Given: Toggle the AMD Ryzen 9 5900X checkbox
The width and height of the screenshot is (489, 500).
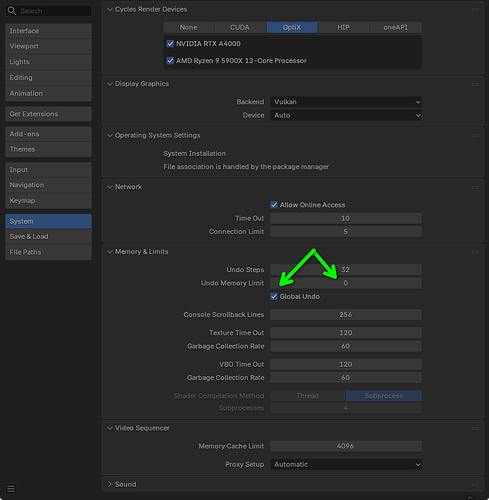Looking at the screenshot, I should click(x=170, y=61).
